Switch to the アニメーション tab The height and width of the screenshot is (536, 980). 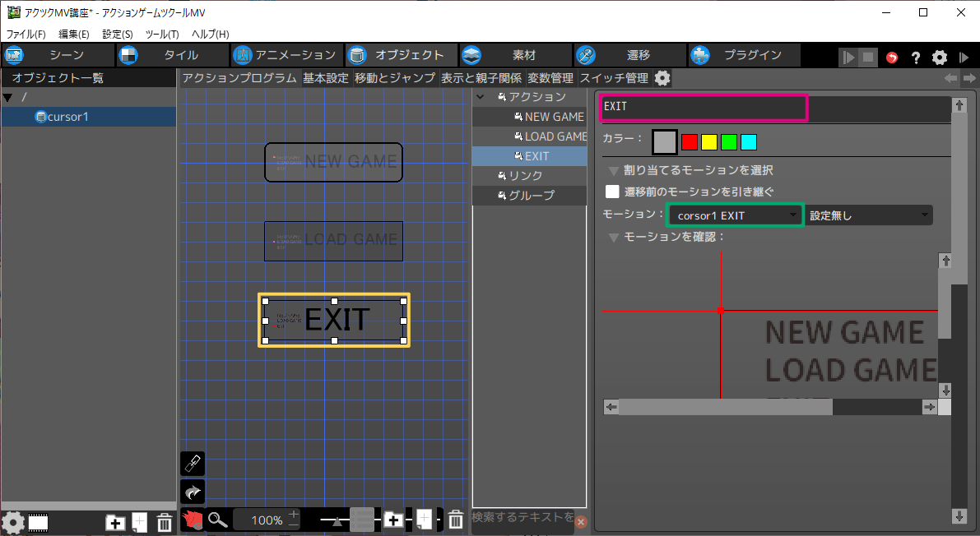pos(286,55)
